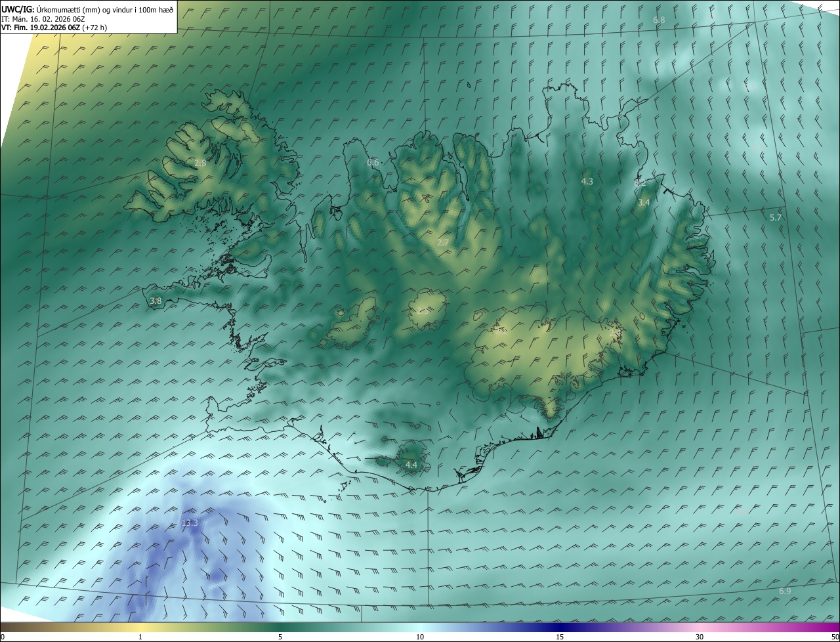
Task: Click the 5.7 value off the east coast
Action: [x=776, y=217]
